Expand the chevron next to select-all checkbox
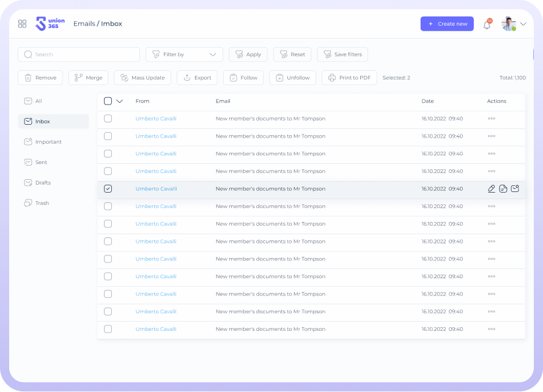Screen dimensions: 543x392 (x=120, y=102)
